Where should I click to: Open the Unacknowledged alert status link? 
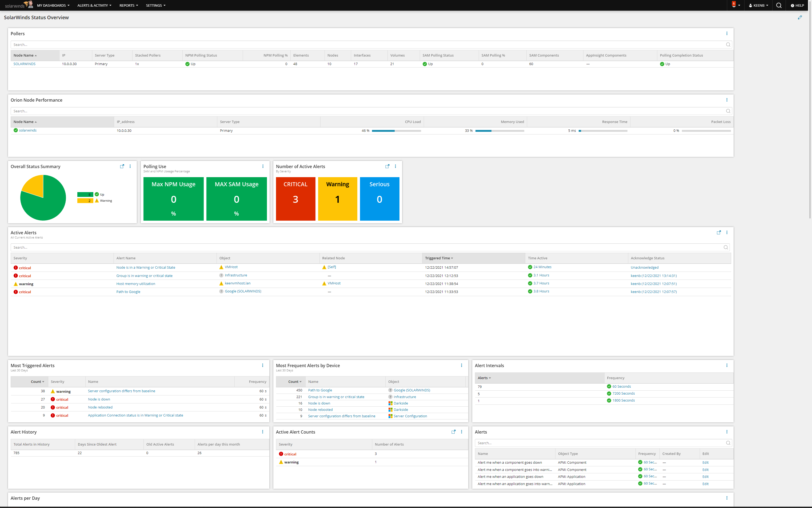click(x=644, y=268)
